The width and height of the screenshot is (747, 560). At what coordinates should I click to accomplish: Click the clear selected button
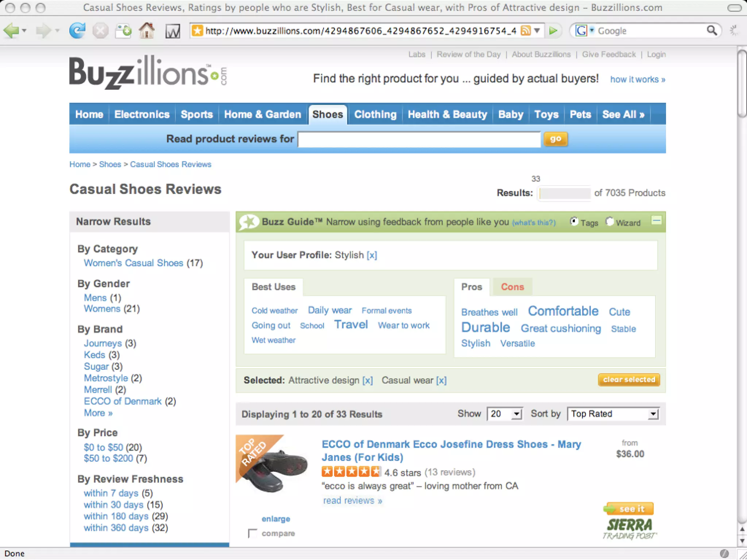(x=629, y=380)
